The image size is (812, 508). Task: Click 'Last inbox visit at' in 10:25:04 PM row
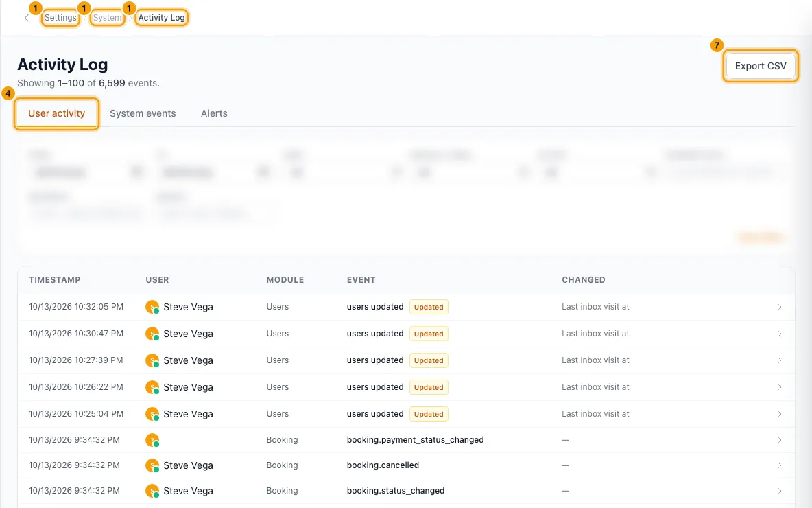(x=595, y=414)
